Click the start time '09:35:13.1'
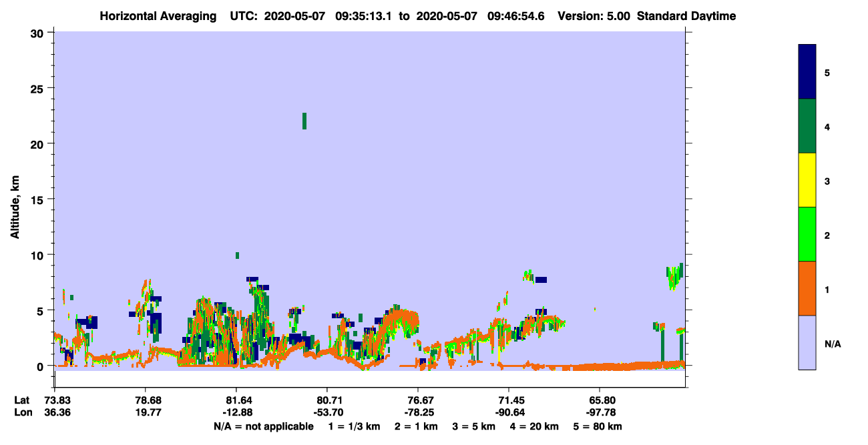Image resolution: width=868 pixels, height=445 pixels. [x=363, y=16]
